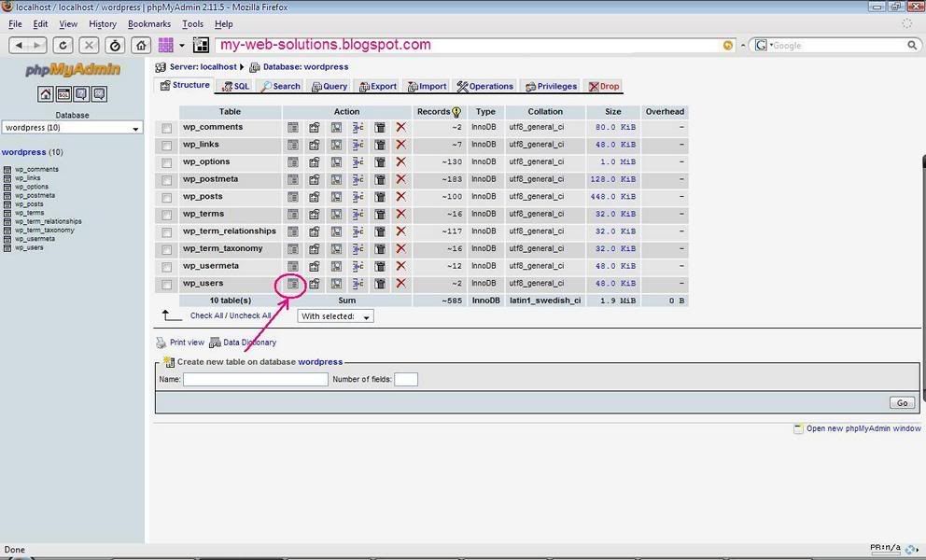Click the Go button
Image resolution: width=926 pixels, height=560 pixels.
pos(902,403)
